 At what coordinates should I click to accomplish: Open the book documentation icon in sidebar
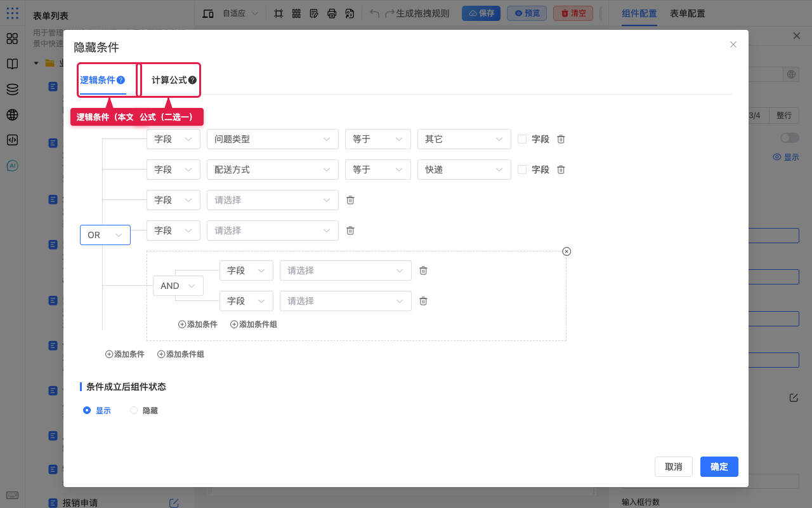(x=12, y=64)
